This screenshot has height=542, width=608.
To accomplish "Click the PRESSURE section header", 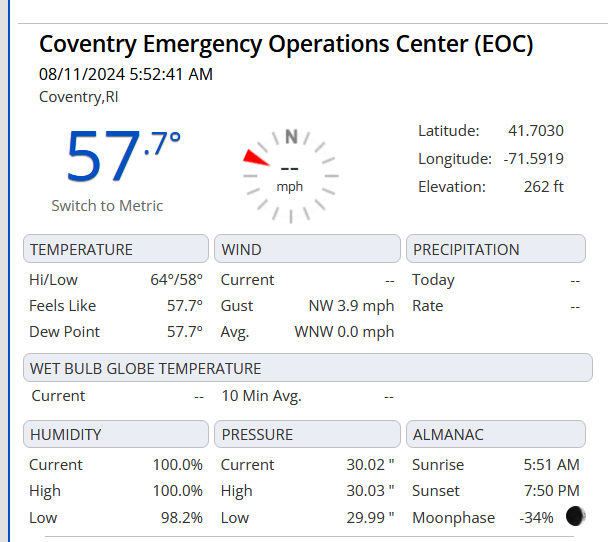I will (x=307, y=434).
